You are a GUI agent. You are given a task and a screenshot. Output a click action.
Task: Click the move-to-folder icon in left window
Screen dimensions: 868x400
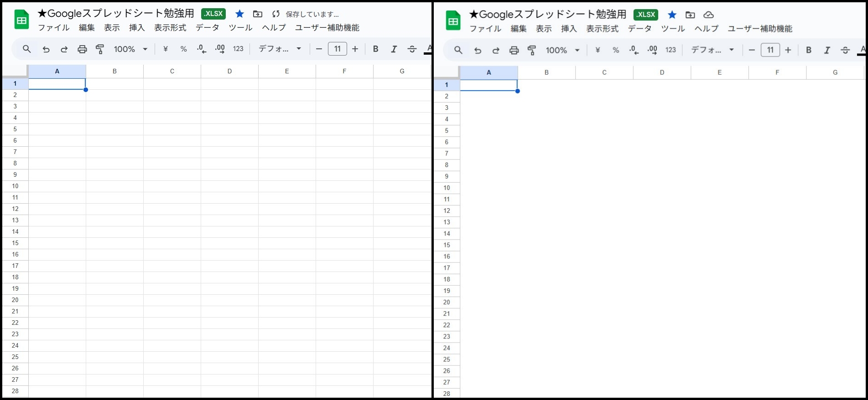[x=258, y=14]
